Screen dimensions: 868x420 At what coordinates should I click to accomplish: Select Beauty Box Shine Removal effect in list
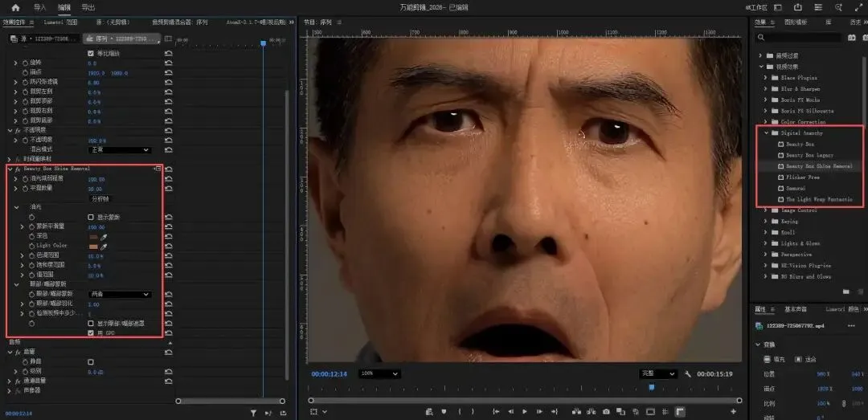pos(818,166)
